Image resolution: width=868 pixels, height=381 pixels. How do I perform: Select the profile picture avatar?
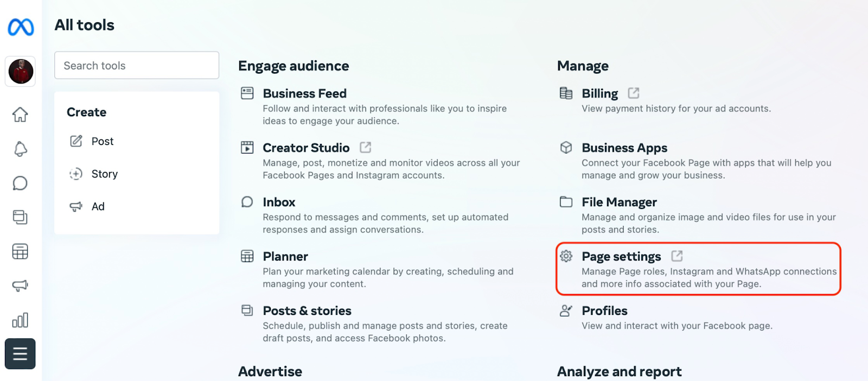click(21, 71)
